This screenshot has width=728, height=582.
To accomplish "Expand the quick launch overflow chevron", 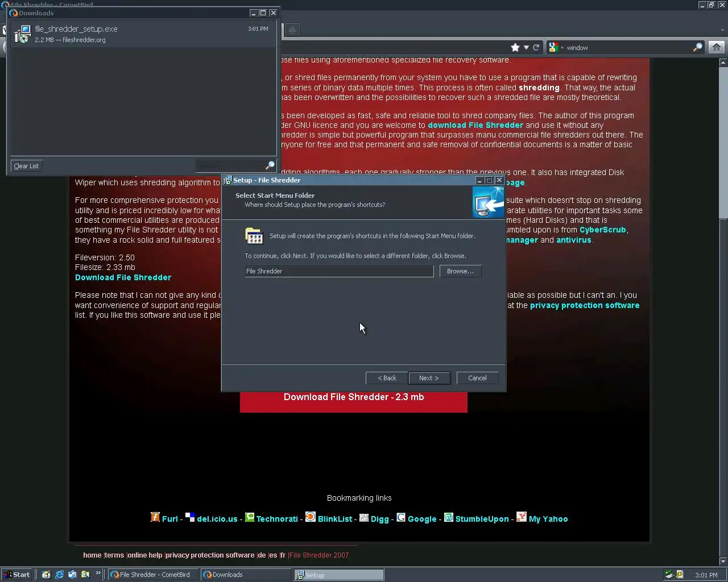I will click(98, 573).
